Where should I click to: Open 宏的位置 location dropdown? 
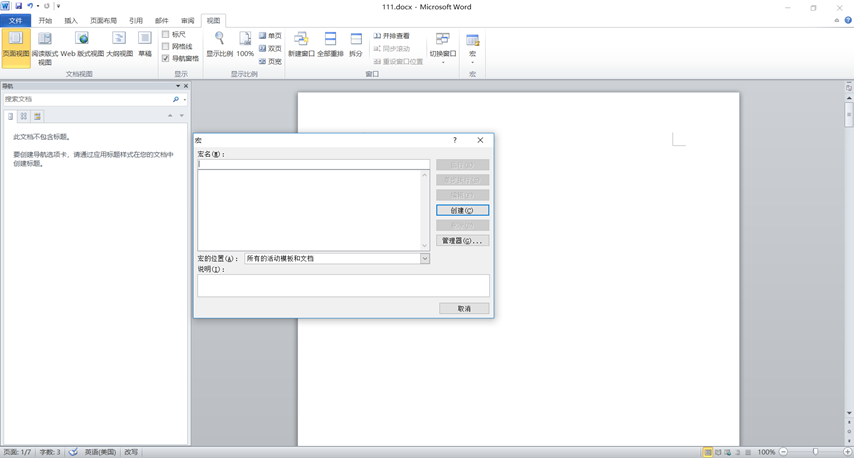point(425,259)
